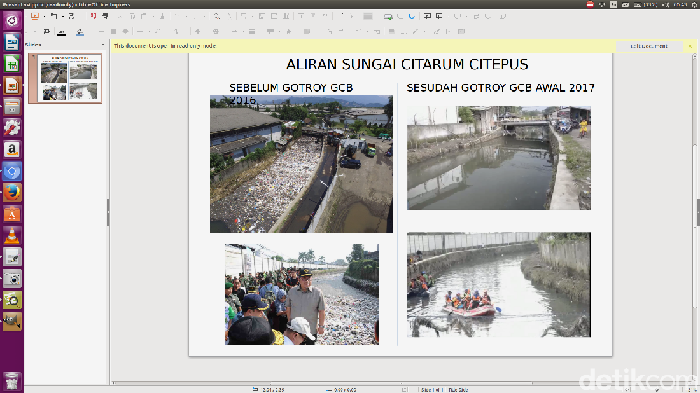Click the Open file toolbar icon
The width and height of the screenshot is (700, 393).
54,17
